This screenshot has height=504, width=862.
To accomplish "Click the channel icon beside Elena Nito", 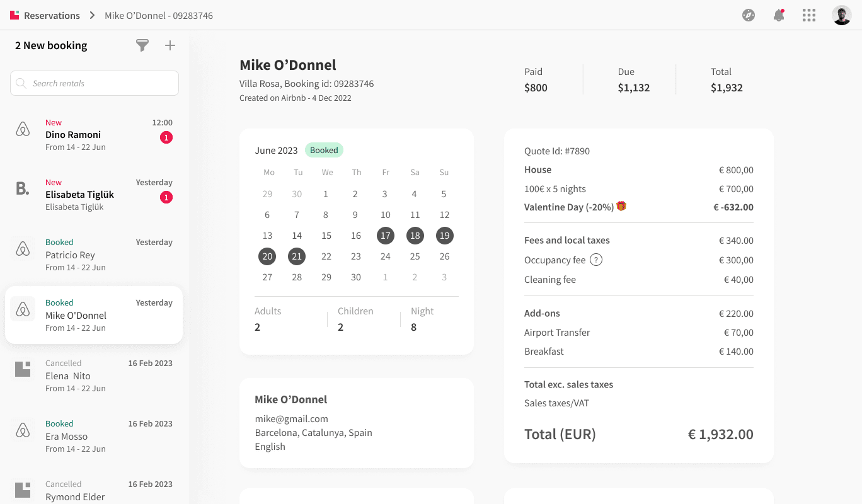I will 23,369.
